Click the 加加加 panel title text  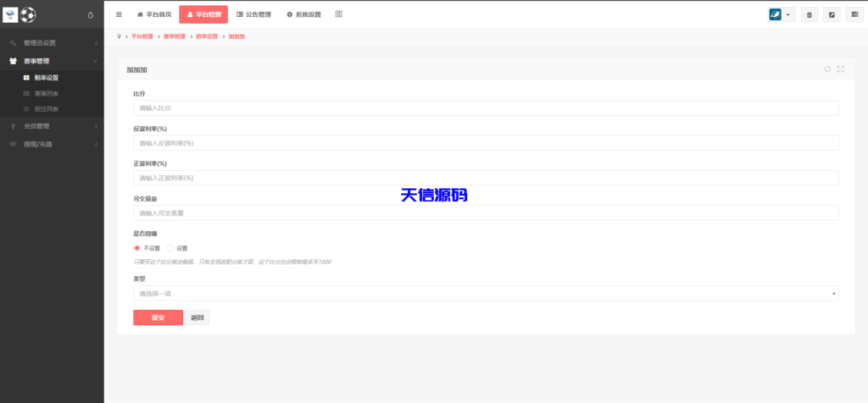tap(136, 69)
